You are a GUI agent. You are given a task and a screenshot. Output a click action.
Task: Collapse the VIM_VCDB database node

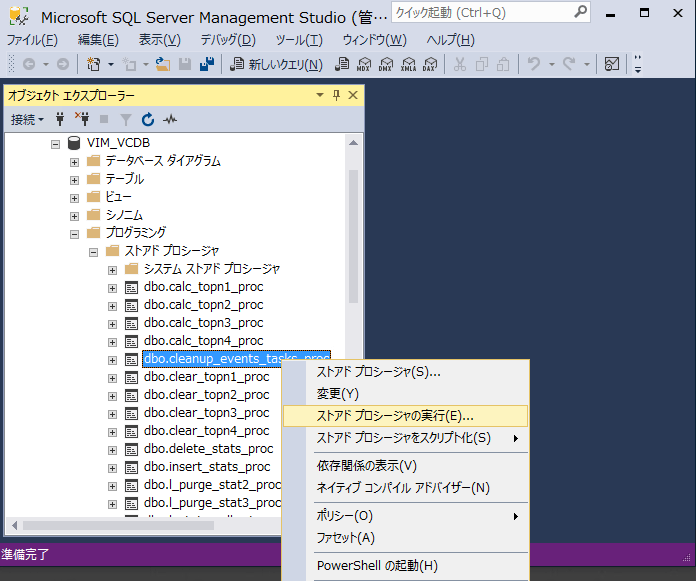(55, 144)
